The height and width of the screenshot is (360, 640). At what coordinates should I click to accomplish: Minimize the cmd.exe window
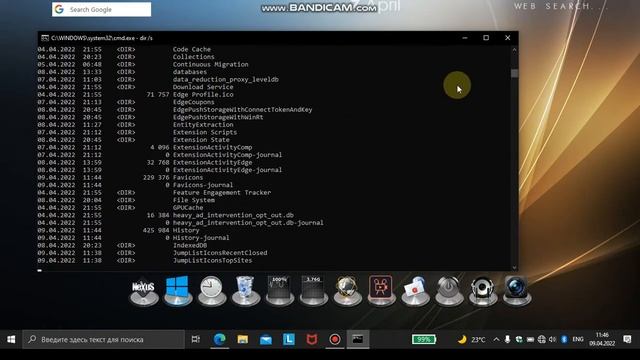pos(465,38)
